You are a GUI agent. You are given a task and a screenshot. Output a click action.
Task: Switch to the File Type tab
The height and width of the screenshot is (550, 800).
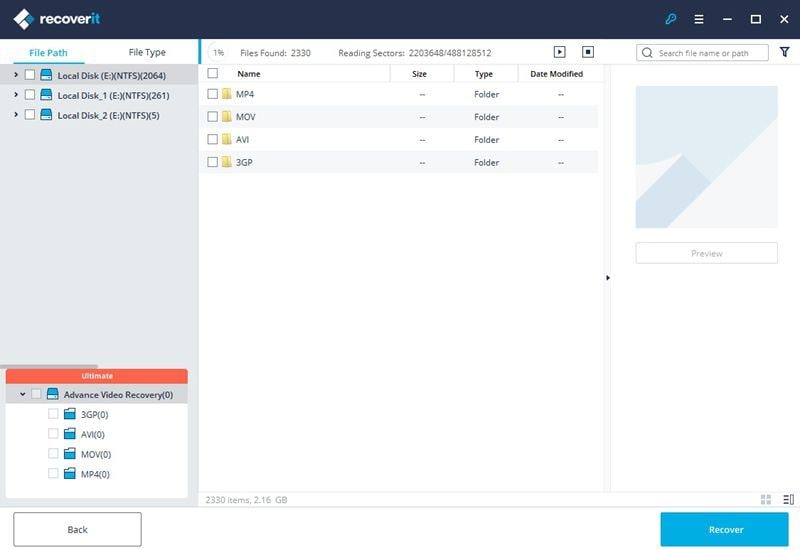[x=147, y=53]
